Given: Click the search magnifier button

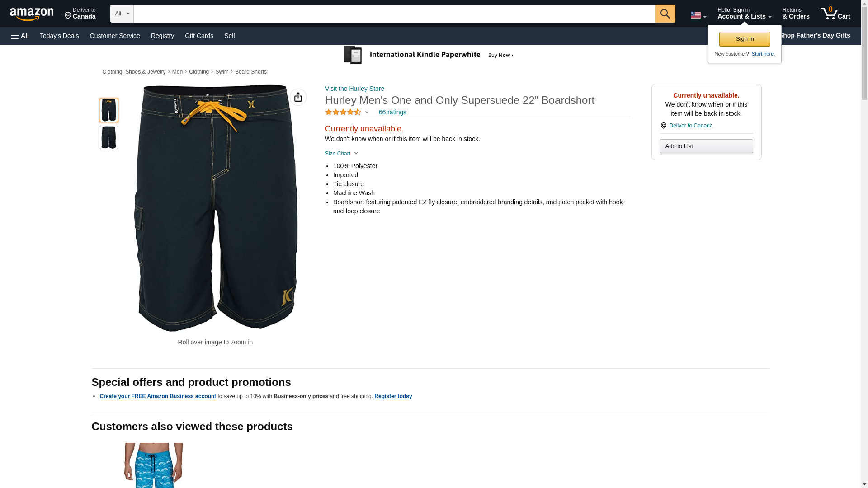Looking at the screenshot, I should 665,14.
